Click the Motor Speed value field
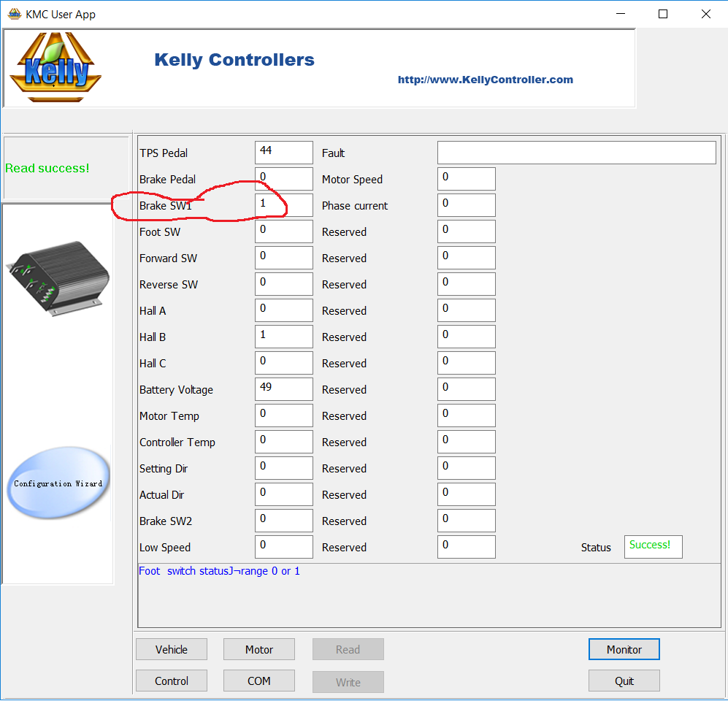This screenshot has height=701, width=728. [466, 179]
